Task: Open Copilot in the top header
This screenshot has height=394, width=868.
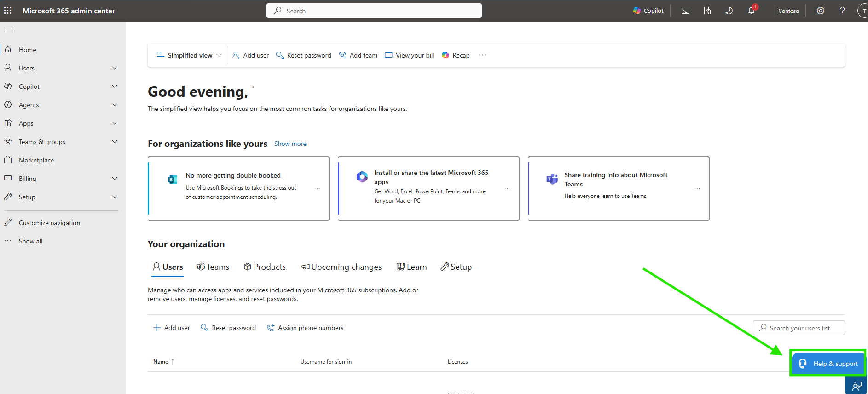Action: click(x=648, y=11)
